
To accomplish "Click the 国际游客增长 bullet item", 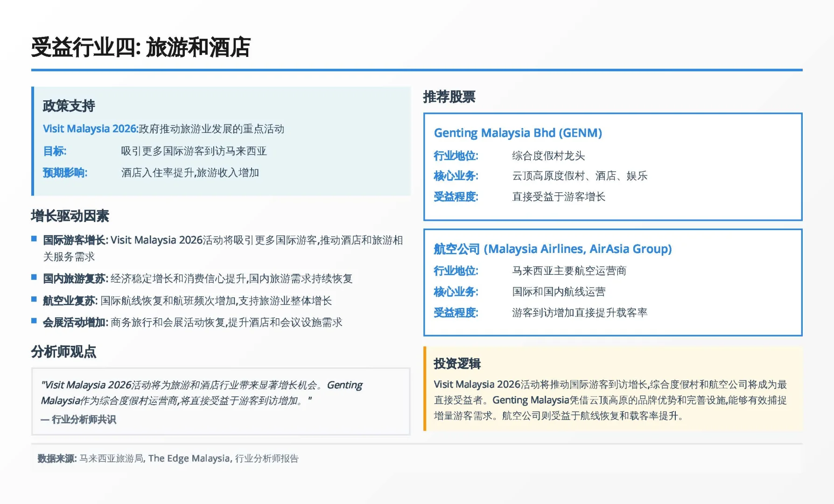I will click(223, 248).
